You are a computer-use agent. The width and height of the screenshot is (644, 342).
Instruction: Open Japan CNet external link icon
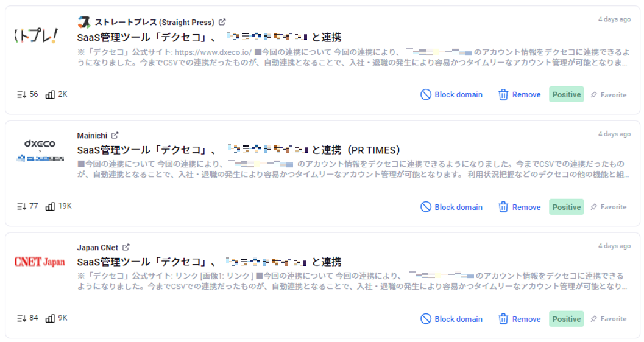[x=126, y=248]
